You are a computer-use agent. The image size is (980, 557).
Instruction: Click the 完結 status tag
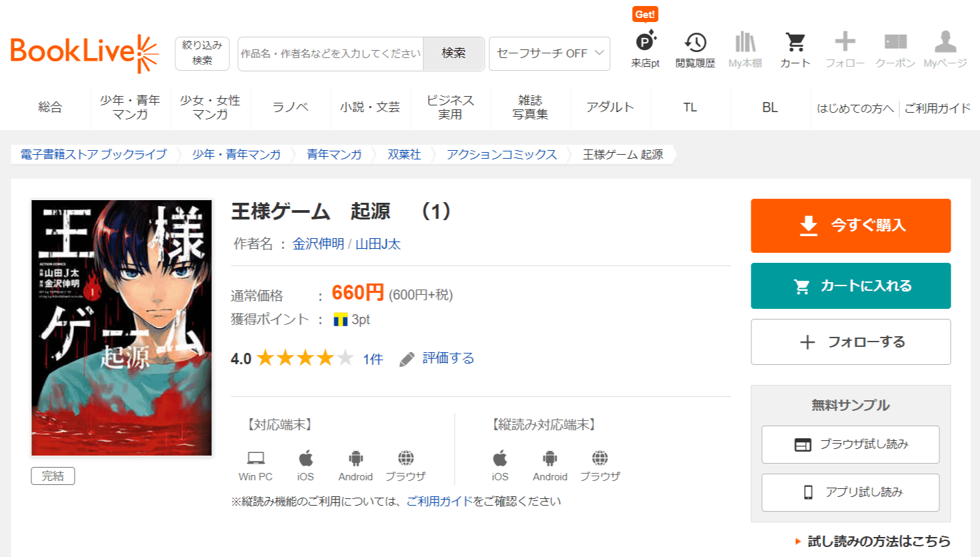[53, 476]
